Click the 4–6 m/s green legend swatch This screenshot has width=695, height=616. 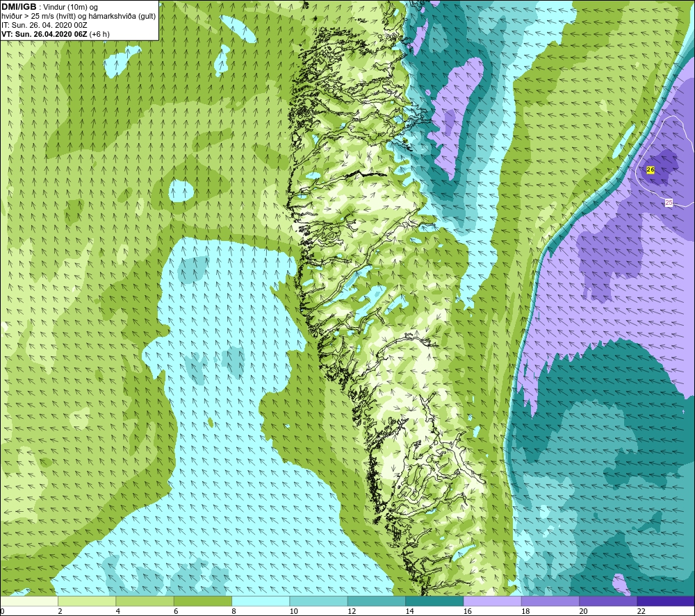[145, 601]
